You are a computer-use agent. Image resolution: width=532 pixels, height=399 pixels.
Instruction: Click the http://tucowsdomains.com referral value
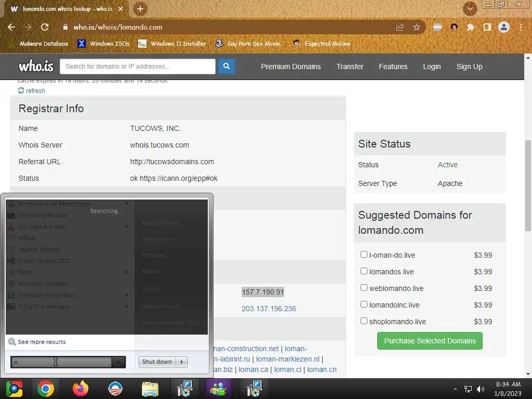(x=172, y=162)
